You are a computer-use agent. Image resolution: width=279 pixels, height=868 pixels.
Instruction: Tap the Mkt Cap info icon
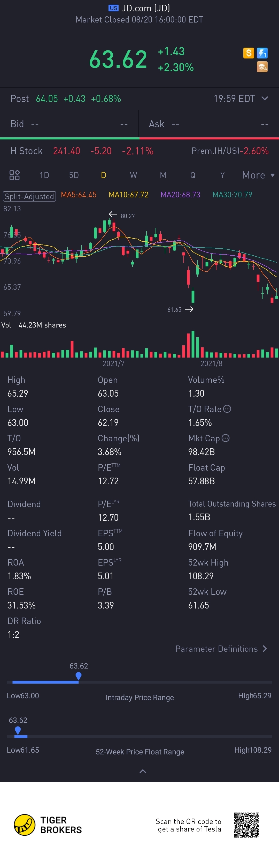pos(226,438)
